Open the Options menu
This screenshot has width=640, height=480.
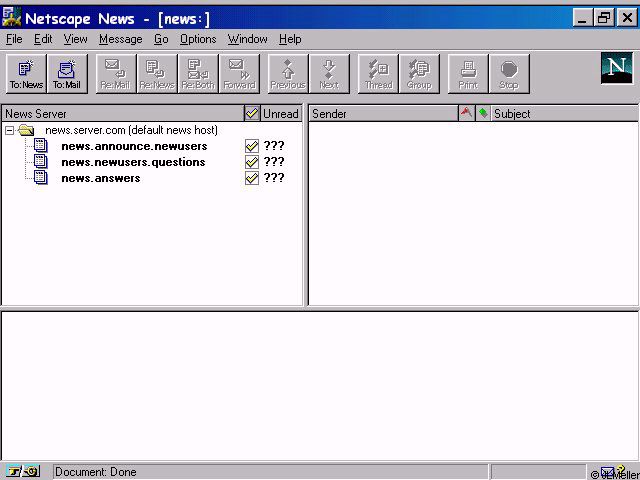pos(198,39)
